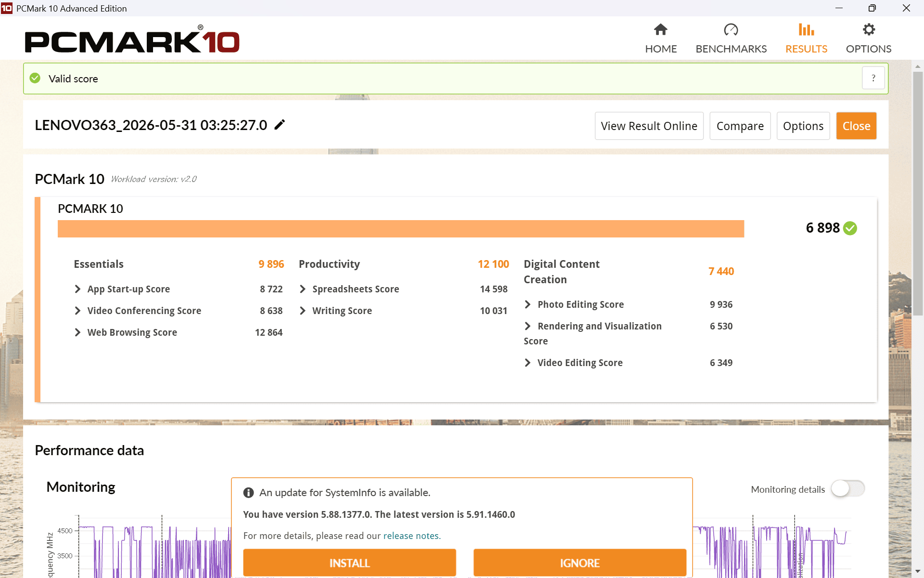Go to the HOME menu label
Viewport: 924px width, 578px height.
661,49
